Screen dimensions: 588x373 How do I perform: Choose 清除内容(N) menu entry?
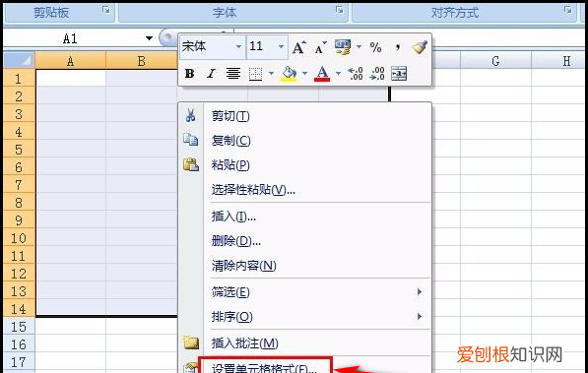243,266
